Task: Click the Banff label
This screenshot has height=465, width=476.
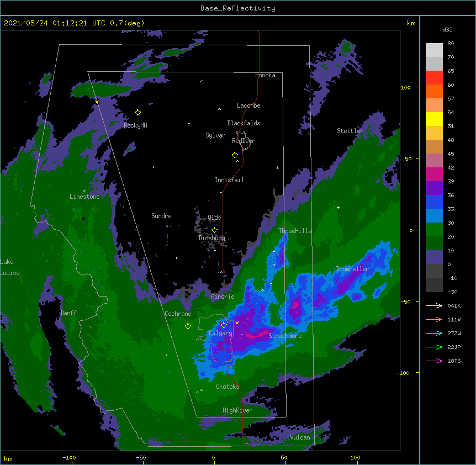Action: tap(68, 313)
